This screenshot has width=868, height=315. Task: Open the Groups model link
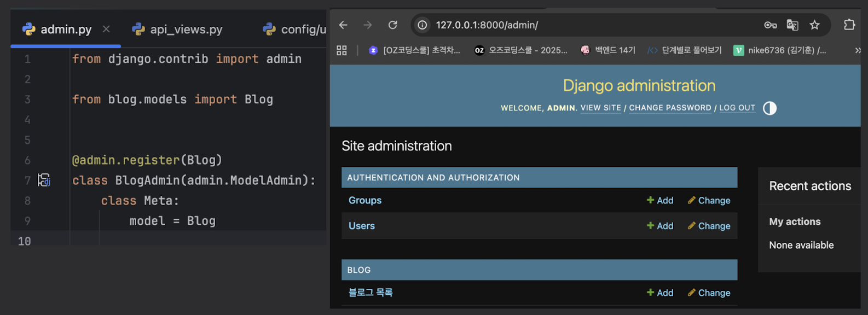click(x=365, y=200)
